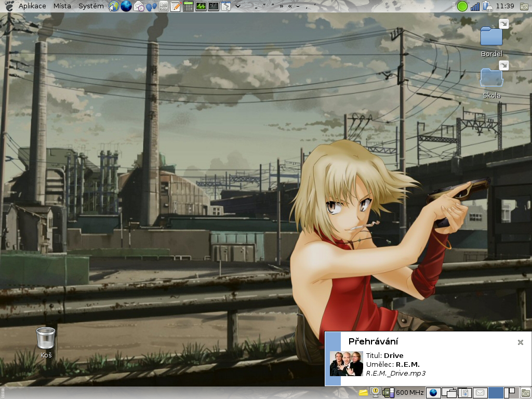Launch the text editor notepad-and-pencil icon
Image resolution: width=532 pixels, height=399 pixels.
click(176, 6)
